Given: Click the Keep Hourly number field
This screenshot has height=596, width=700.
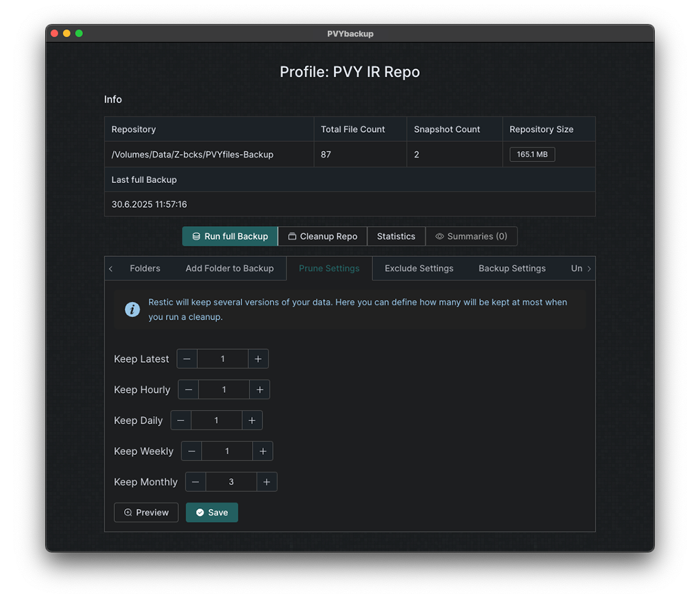Looking at the screenshot, I should coord(224,389).
